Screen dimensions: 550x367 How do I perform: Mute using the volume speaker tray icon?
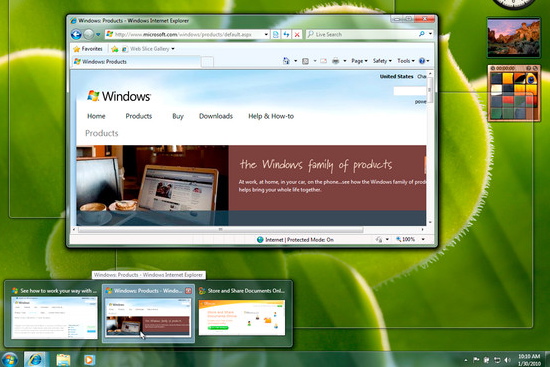click(x=508, y=360)
